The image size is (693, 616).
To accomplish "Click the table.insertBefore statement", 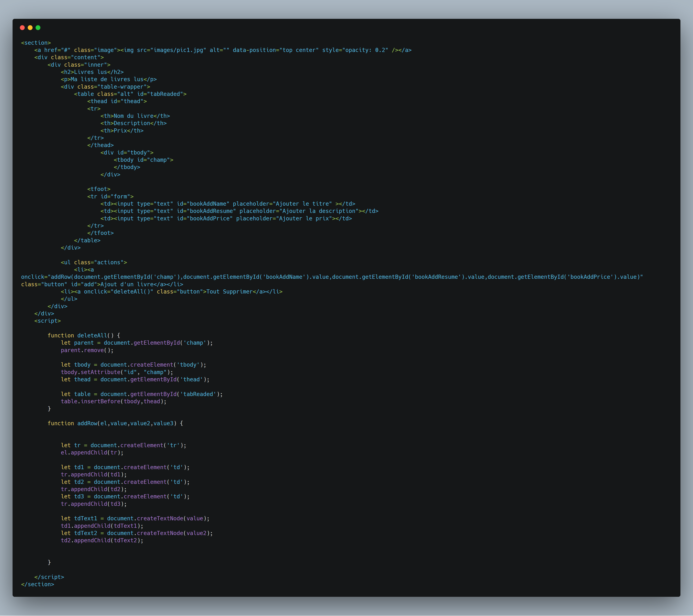I will click(x=114, y=401).
